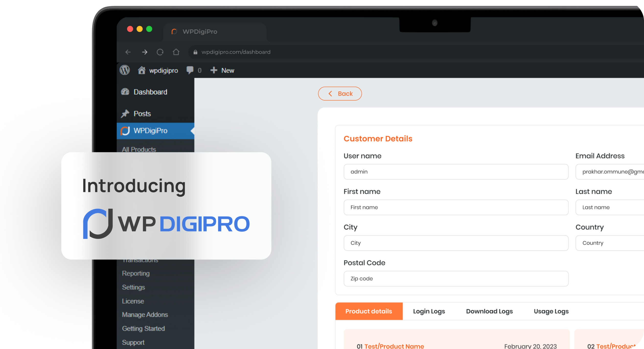The width and height of the screenshot is (644, 349).
Task: Open the WordPress logo menu
Action: [x=125, y=70]
